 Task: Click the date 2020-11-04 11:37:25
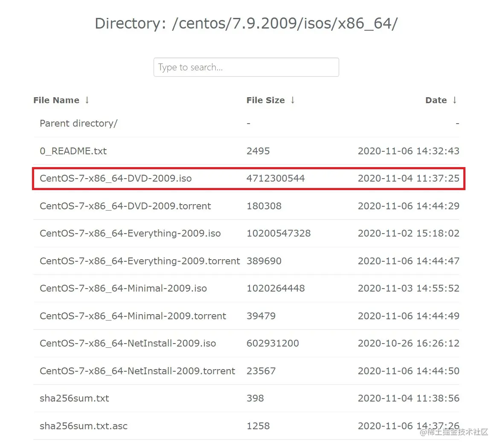pyautogui.click(x=408, y=179)
